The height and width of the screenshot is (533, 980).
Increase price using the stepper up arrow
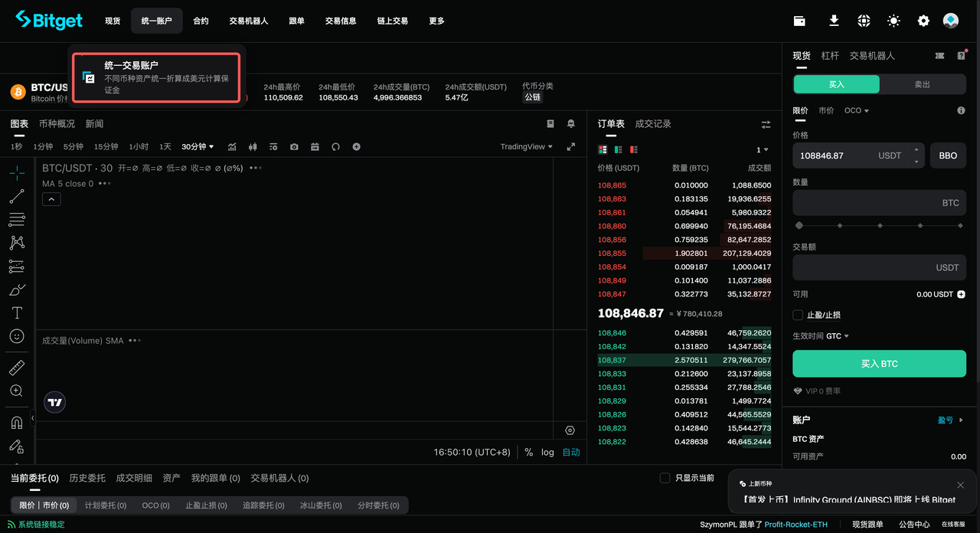(916, 150)
